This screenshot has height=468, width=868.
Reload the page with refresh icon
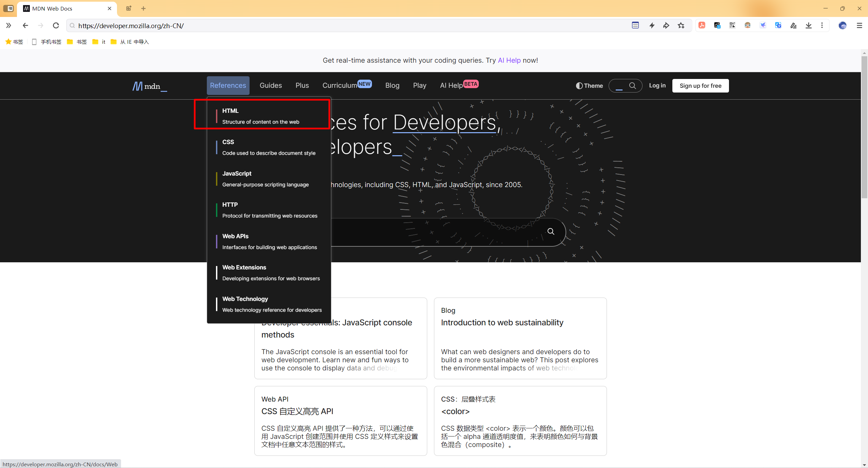(x=56, y=25)
